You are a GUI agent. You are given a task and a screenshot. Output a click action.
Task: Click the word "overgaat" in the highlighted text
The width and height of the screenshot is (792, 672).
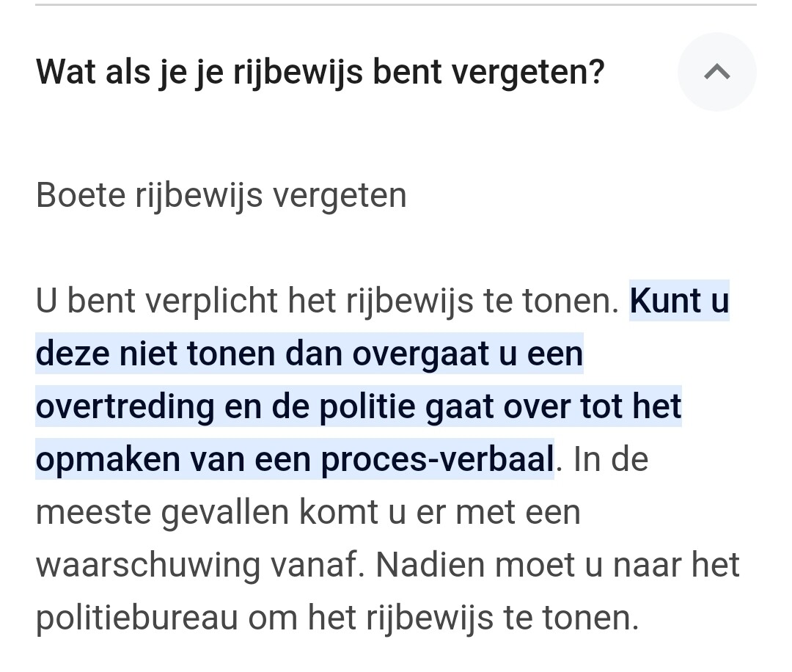tap(421, 354)
